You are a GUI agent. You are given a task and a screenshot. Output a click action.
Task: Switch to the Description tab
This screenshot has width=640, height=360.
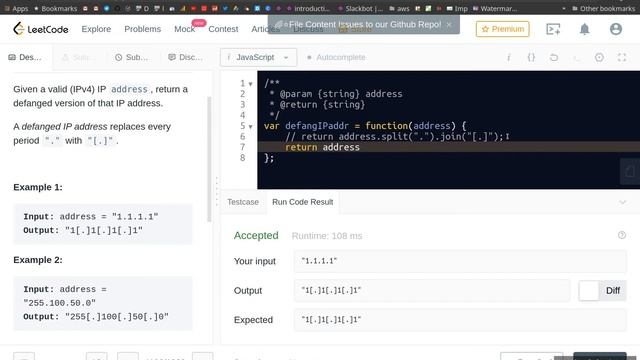tap(25, 58)
